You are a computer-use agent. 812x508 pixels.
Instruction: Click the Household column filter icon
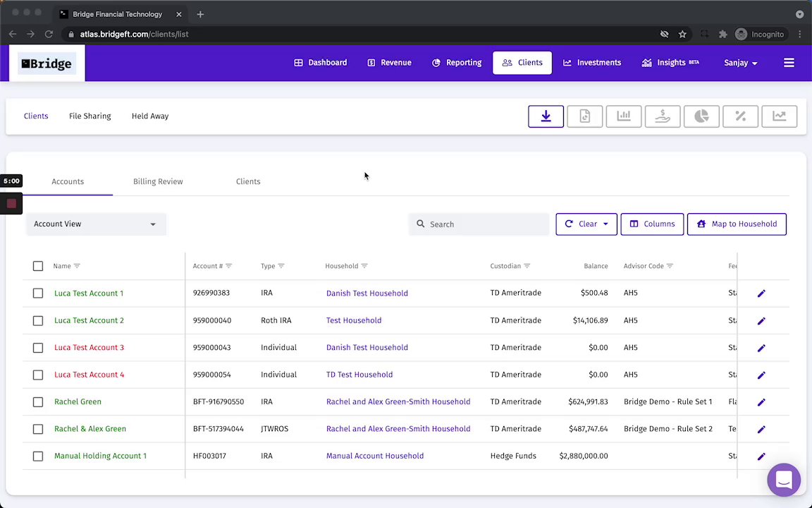point(364,266)
